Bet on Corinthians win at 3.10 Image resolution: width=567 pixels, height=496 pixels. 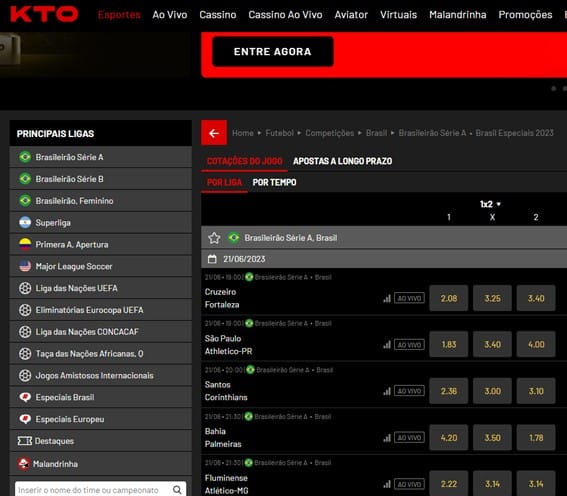point(536,391)
